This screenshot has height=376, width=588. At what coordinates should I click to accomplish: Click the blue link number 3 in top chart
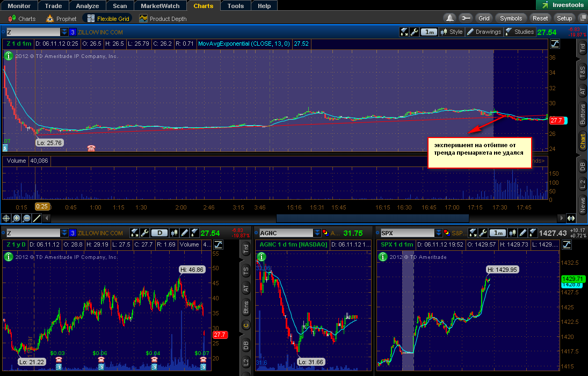(x=72, y=32)
